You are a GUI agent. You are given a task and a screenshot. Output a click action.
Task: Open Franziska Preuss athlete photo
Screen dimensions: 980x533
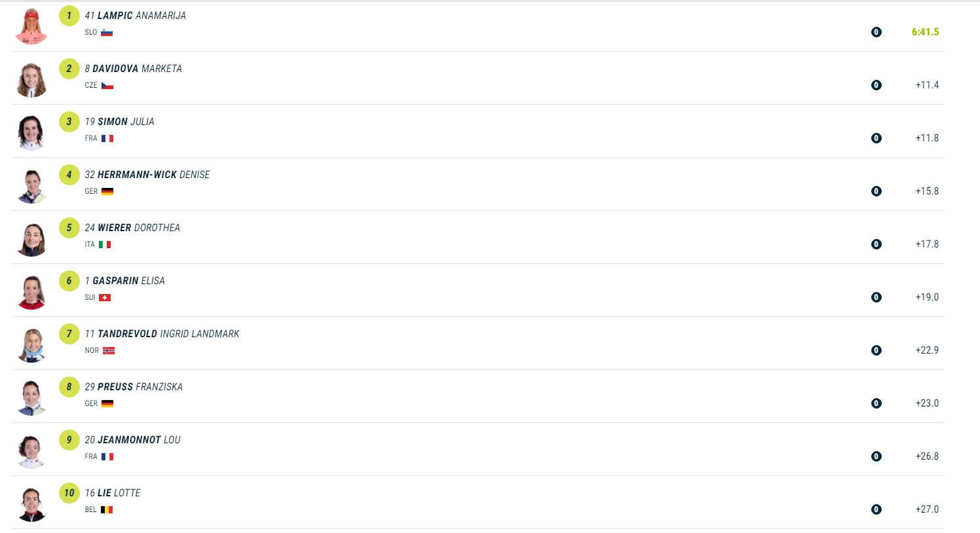[31, 398]
